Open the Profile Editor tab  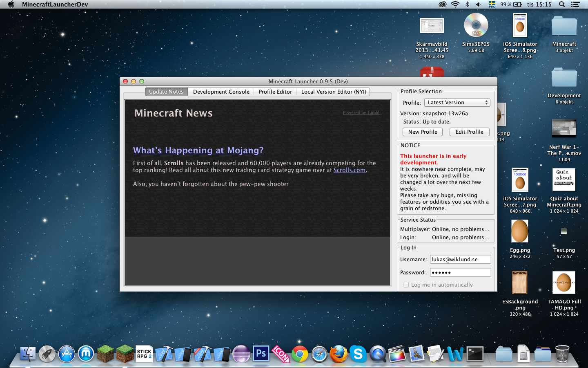[x=275, y=92]
